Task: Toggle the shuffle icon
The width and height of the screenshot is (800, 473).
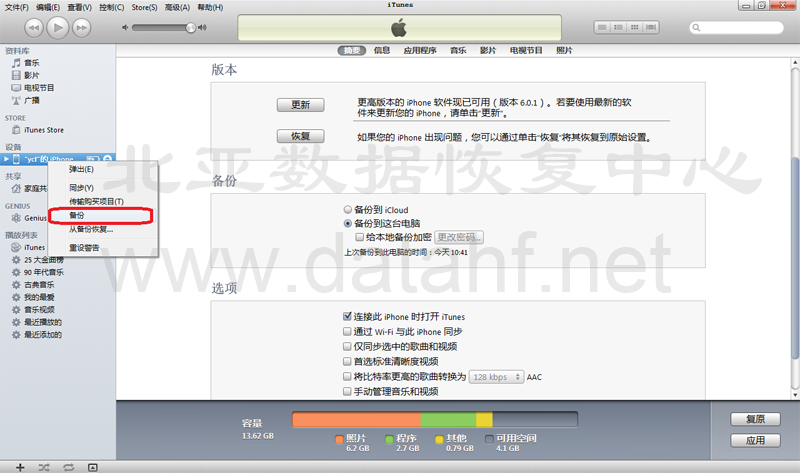Action: (x=44, y=467)
